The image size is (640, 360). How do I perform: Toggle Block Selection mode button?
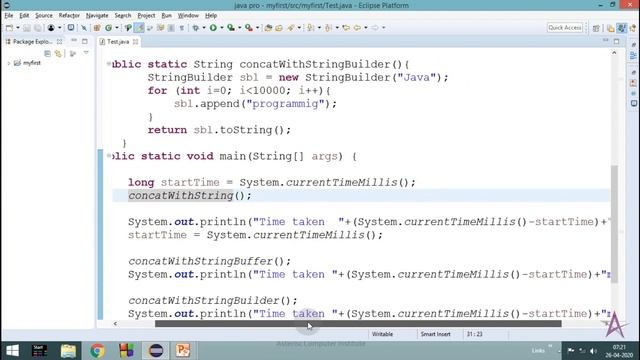pos(171,28)
